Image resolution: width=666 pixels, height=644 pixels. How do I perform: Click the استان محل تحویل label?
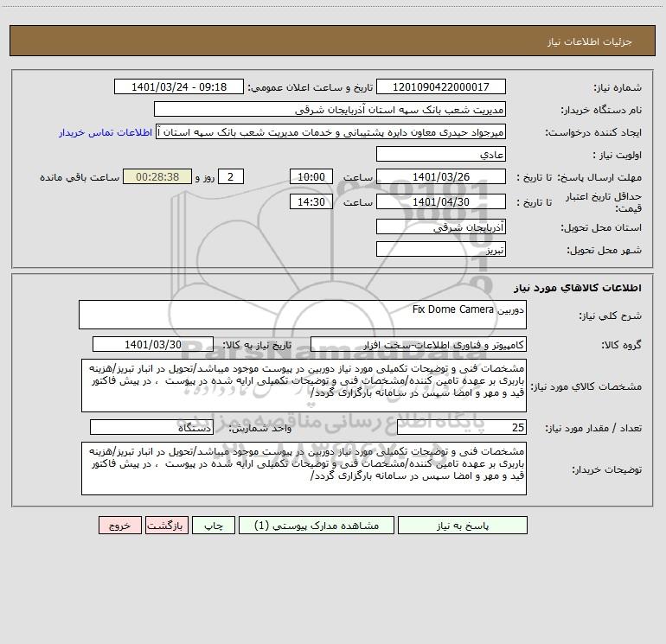pos(601,227)
